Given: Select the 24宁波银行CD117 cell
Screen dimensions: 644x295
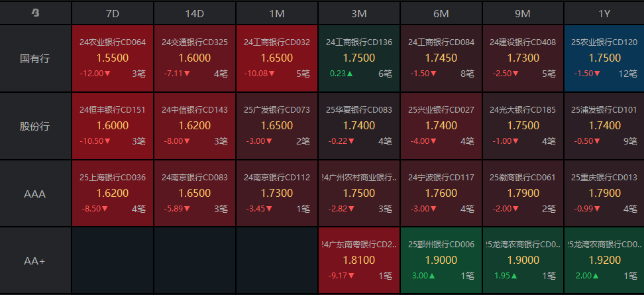Looking at the screenshot, I should pos(441,194).
